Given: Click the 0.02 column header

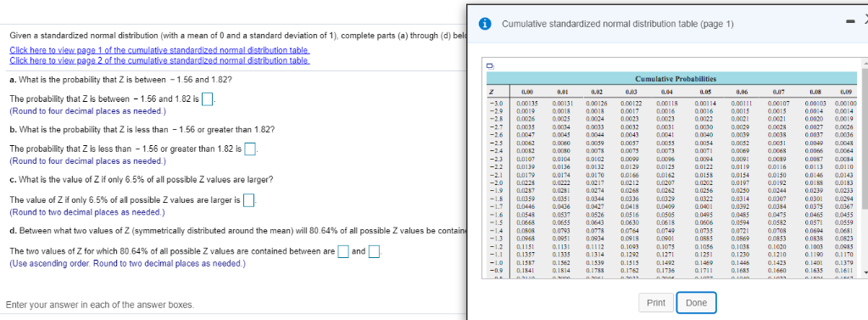Looking at the screenshot, I should pyautogui.click(x=598, y=92).
